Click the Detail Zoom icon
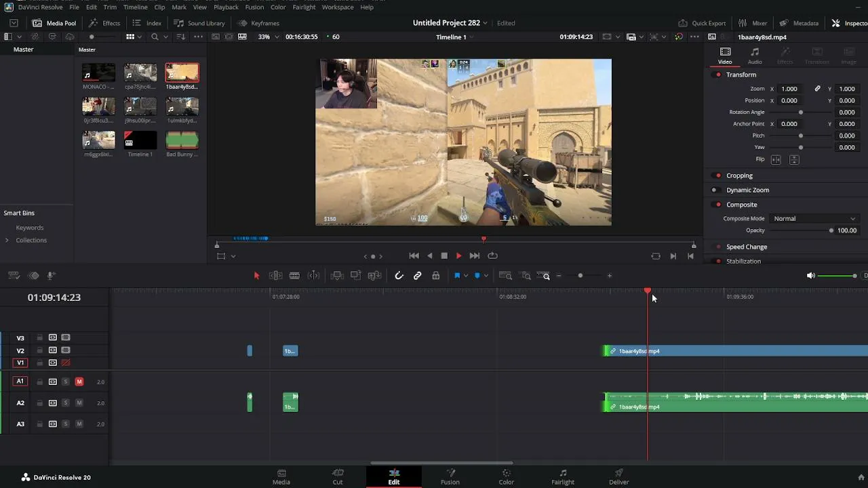868x488 pixels. coord(526,276)
